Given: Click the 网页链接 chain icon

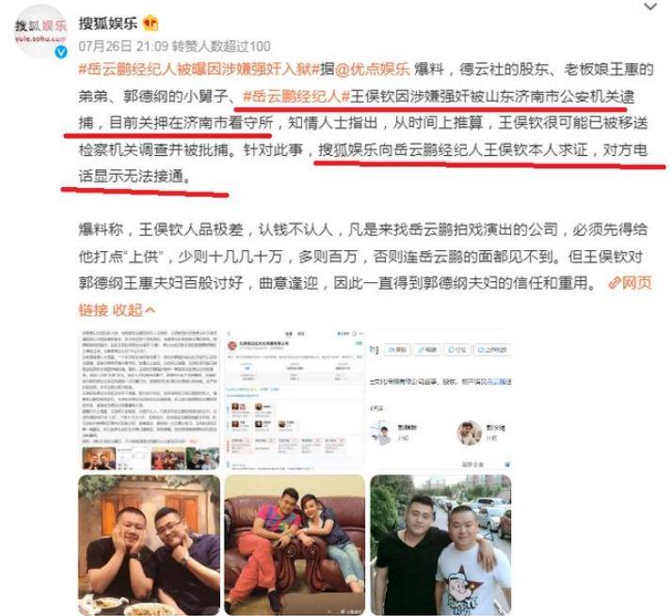Looking at the screenshot, I should tap(615, 283).
